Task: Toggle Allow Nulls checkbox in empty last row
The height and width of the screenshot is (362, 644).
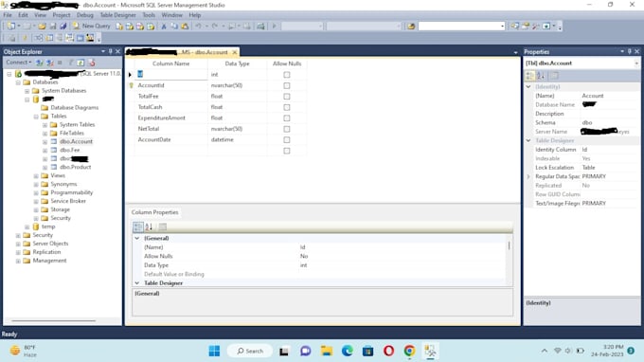Action: 287,151
